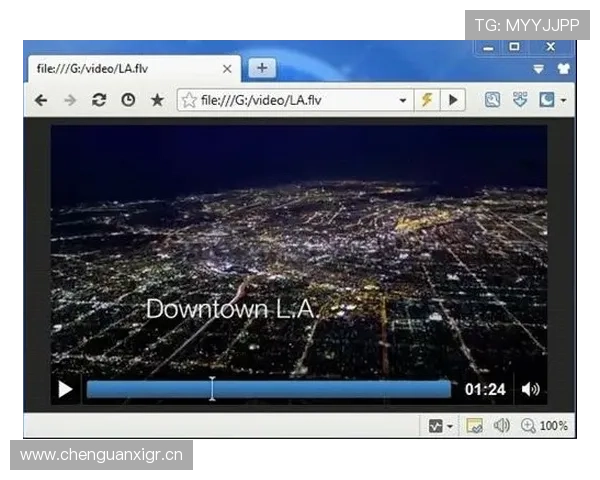
Task: Open bookmarks with the black star icon
Action: [x=157, y=100]
